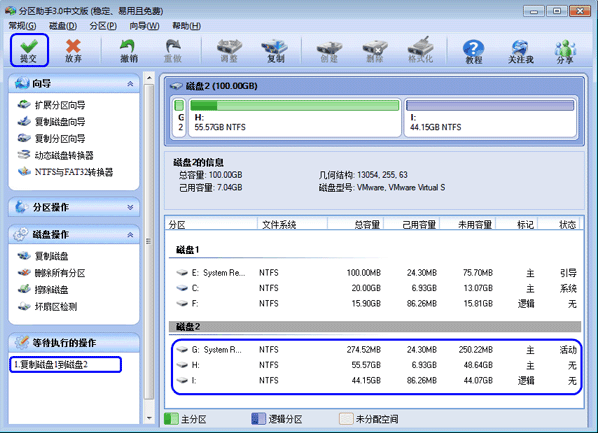The image size is (598, 435).
Task: Sort by the 文件系统 column header
Action: [293, 225]
